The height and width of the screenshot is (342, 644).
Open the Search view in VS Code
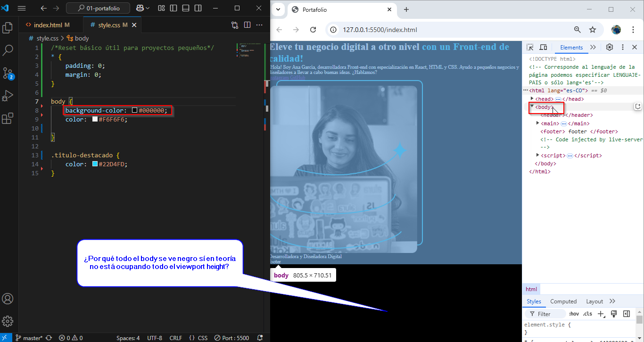click(8, 50)
